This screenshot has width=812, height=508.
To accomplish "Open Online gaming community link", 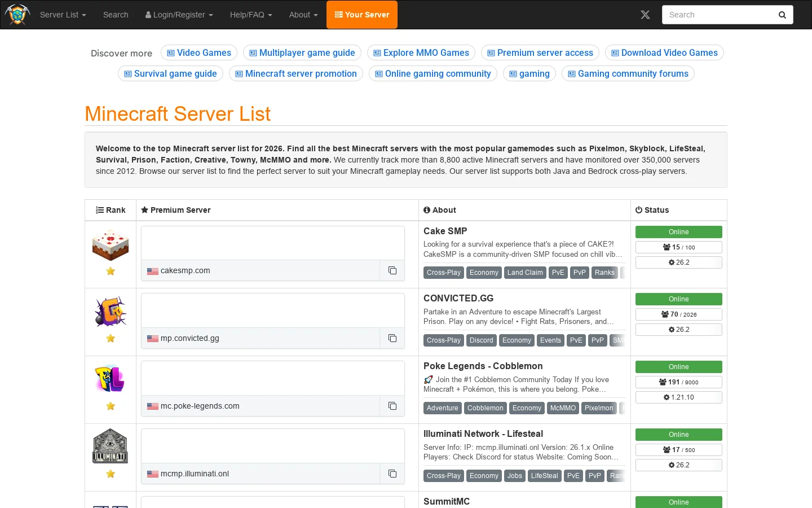I will [433, 73].
